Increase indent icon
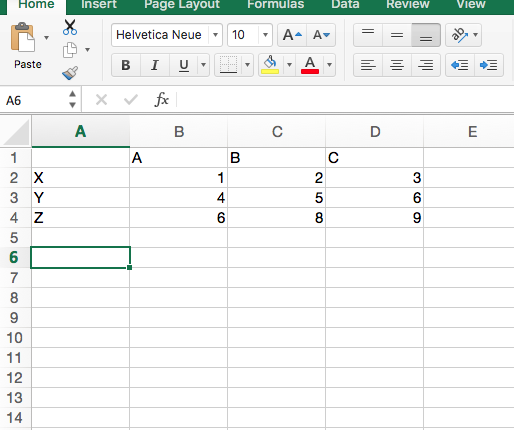 (489, 65)
